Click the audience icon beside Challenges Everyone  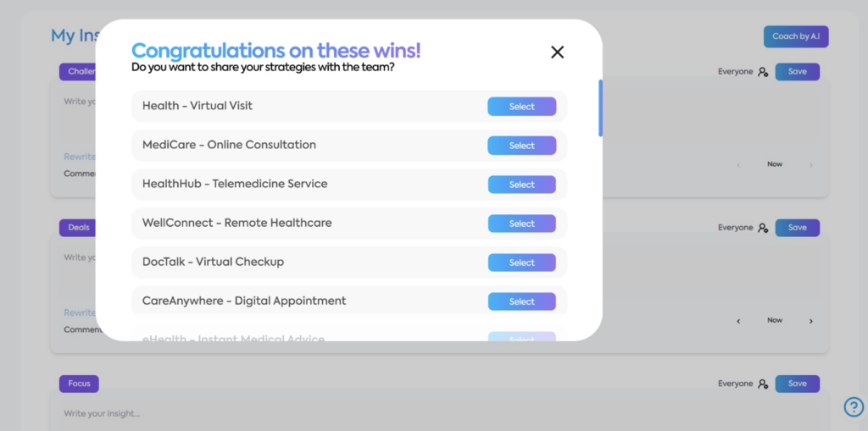pos(764,72)
